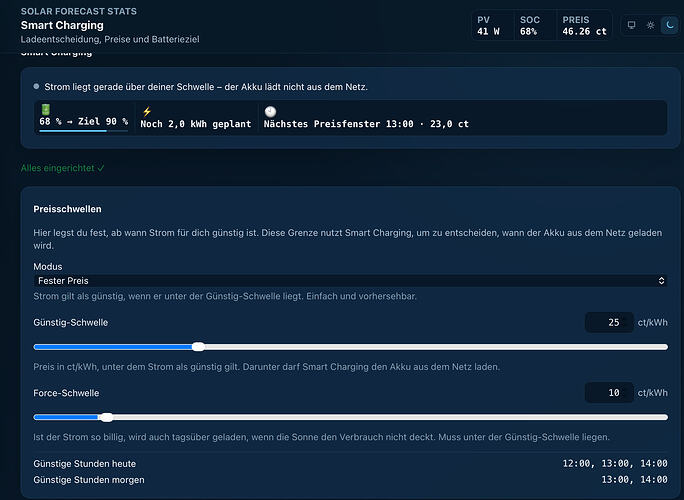Click the clock icon beside Nächstes Preisfenster
This screenshot has width=684, height=500.
pos(270,112)
